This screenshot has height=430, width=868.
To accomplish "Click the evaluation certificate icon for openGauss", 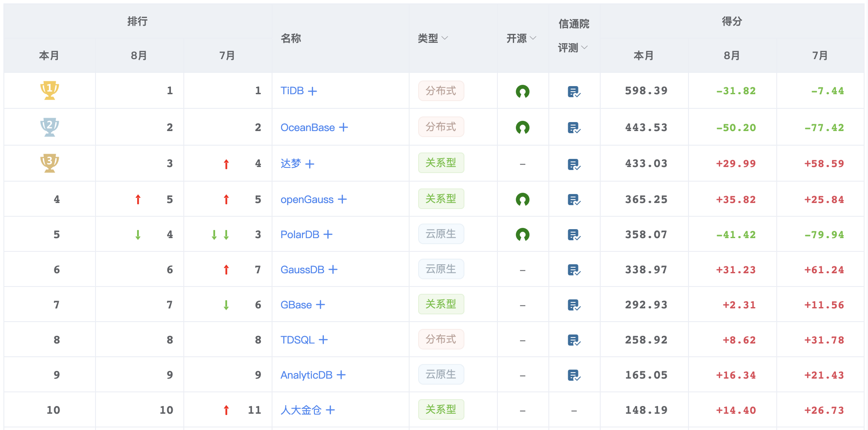I will pos(574,200).
